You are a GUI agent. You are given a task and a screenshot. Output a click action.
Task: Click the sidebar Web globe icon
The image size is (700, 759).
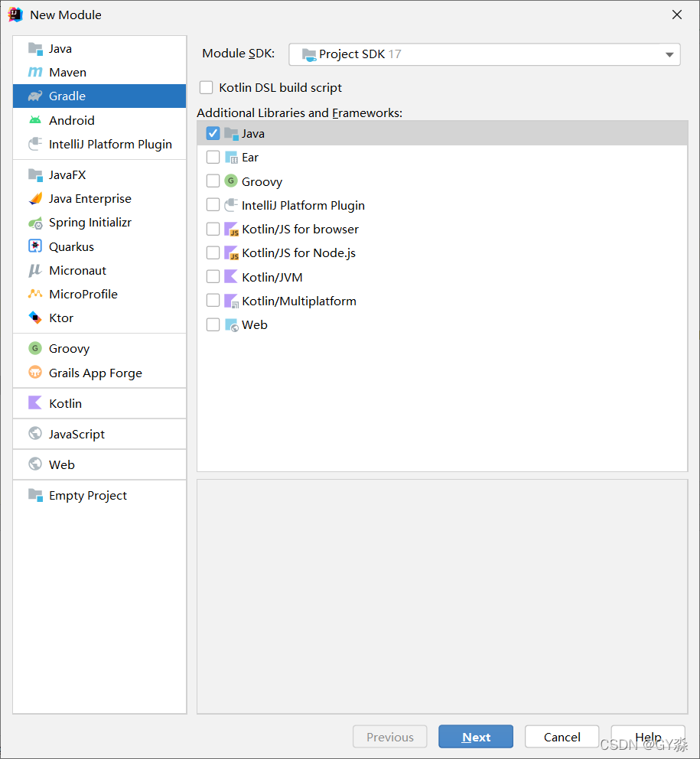[35, 464]
